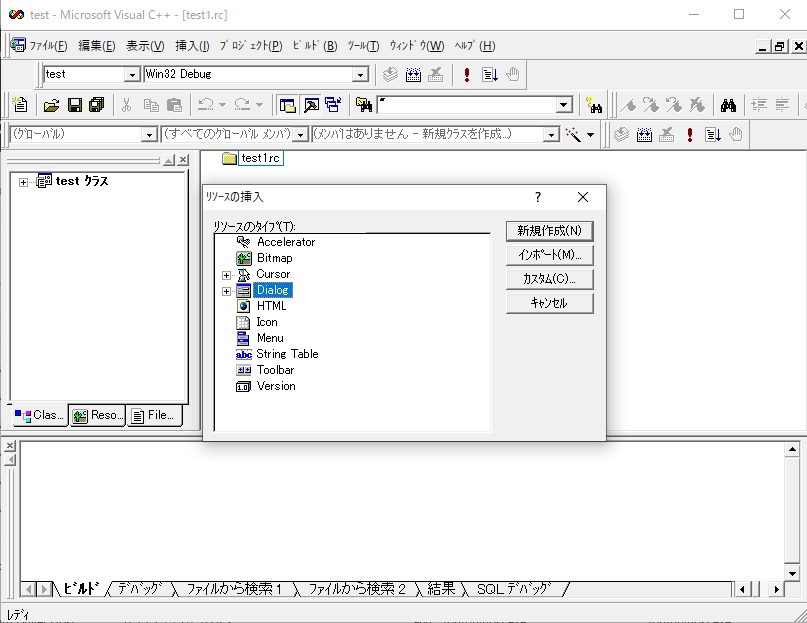Click the red exclamation icon in lower build bar
This screenshot has width=807, height=623.
pyautogui.click(x=690, y=135)
